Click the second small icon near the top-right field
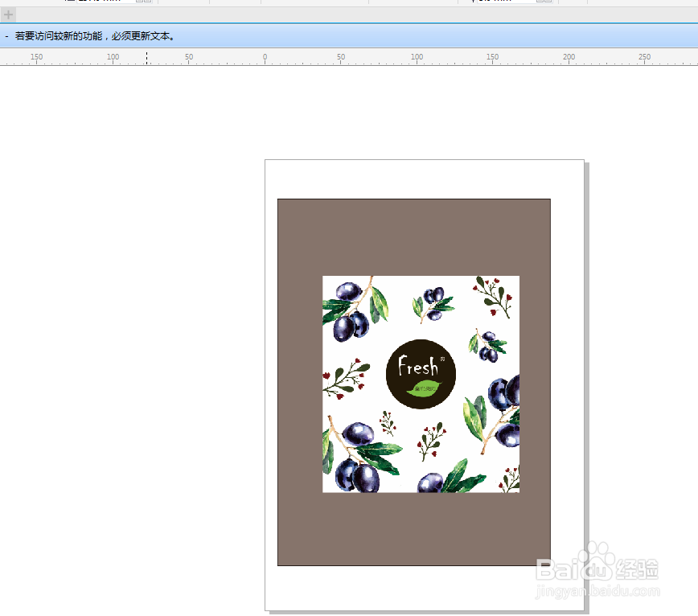Screen dimensions: 698x616 click(x=549, y=2)
